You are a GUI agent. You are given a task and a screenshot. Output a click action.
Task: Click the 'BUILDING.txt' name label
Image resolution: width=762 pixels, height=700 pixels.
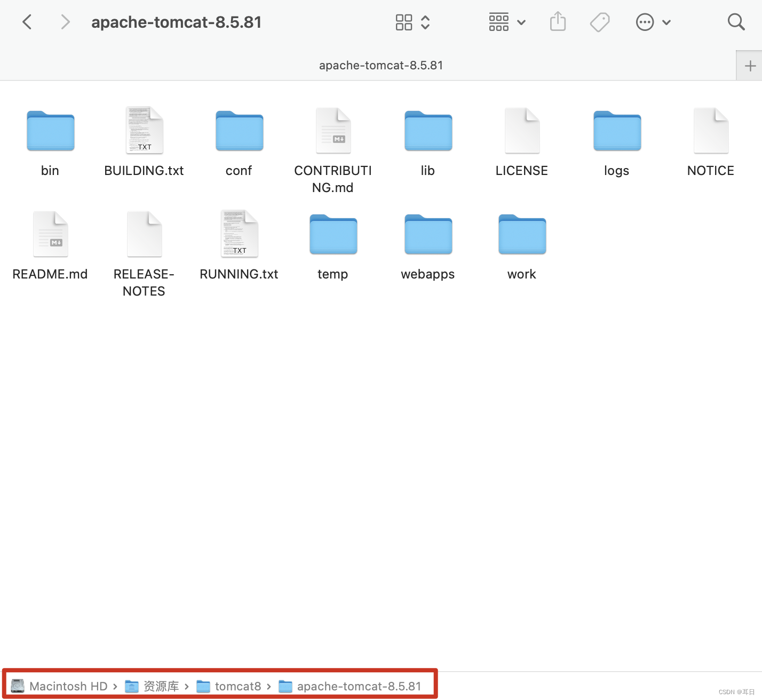tap(144, 171)
